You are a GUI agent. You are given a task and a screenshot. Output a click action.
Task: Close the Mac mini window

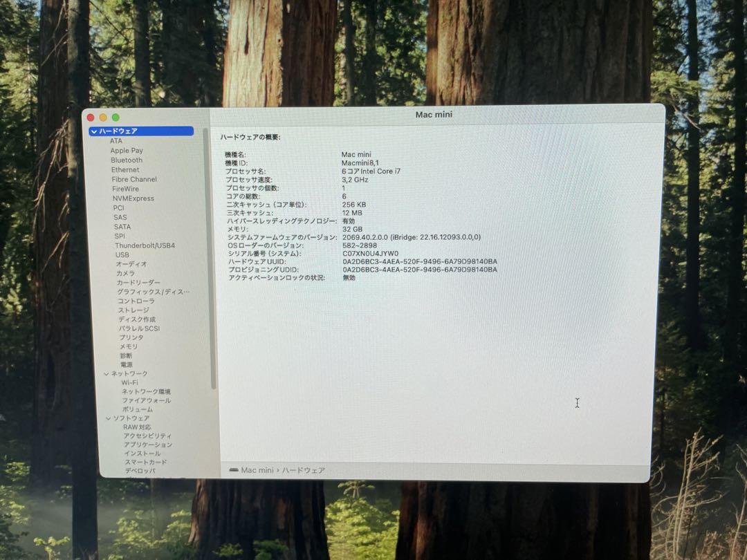coord(91,117)
